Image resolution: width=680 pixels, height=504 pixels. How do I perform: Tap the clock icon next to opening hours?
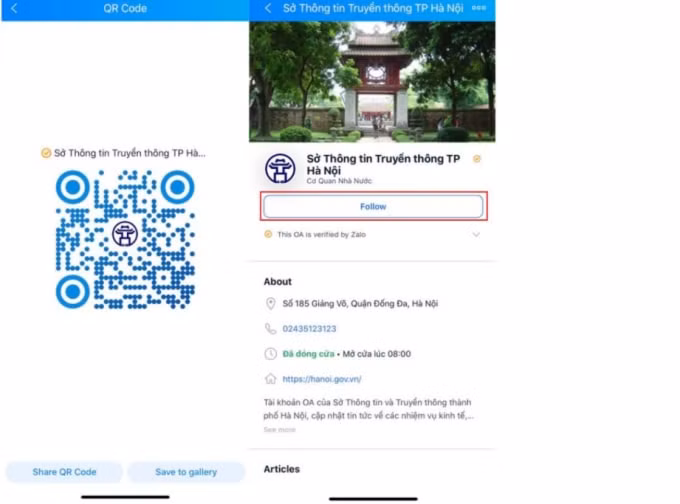270,354
